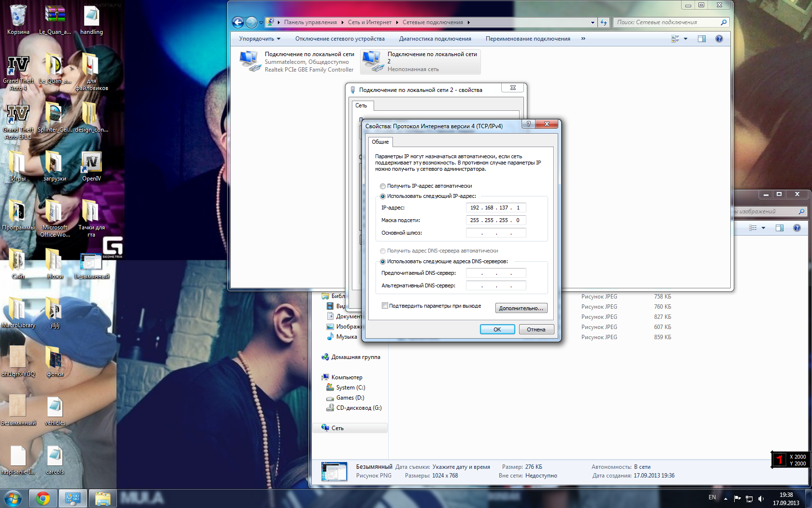Open the Recycle Bin (Корзина) desktop icon
The height and width of the screenshot is (508, 812).
(18, 20)
